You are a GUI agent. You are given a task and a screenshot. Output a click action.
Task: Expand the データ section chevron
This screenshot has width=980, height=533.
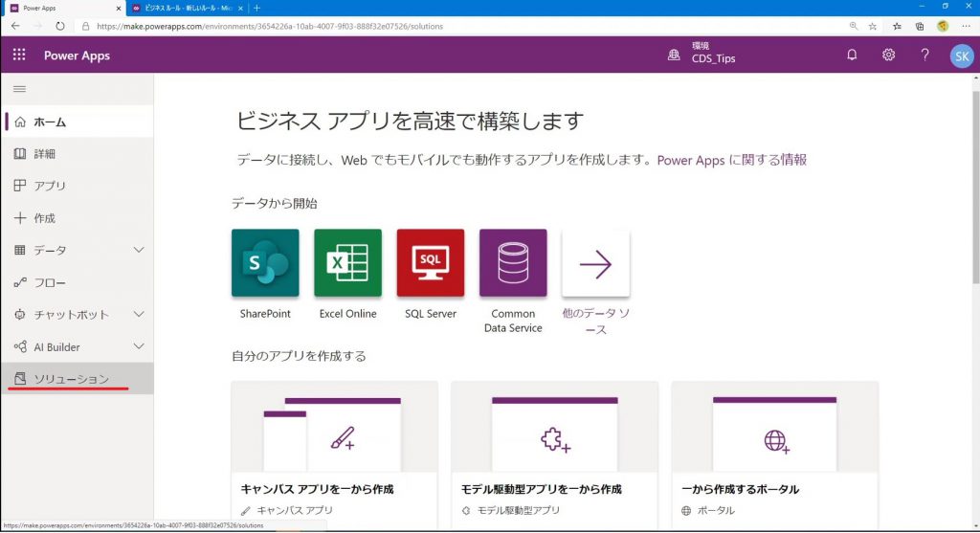coord(139,250)
